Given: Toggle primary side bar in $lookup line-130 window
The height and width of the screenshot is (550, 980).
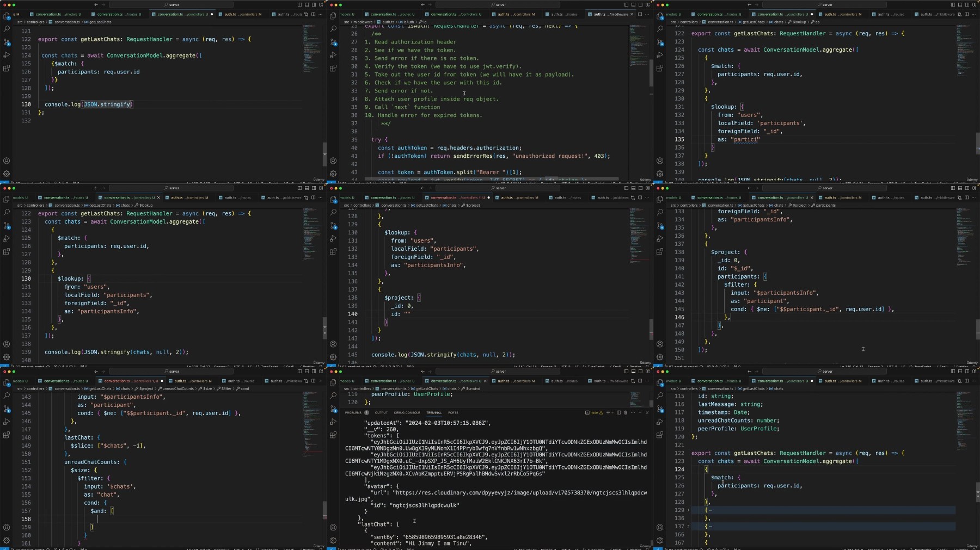Looking at the screenshot, I should [x=299, y=188].
